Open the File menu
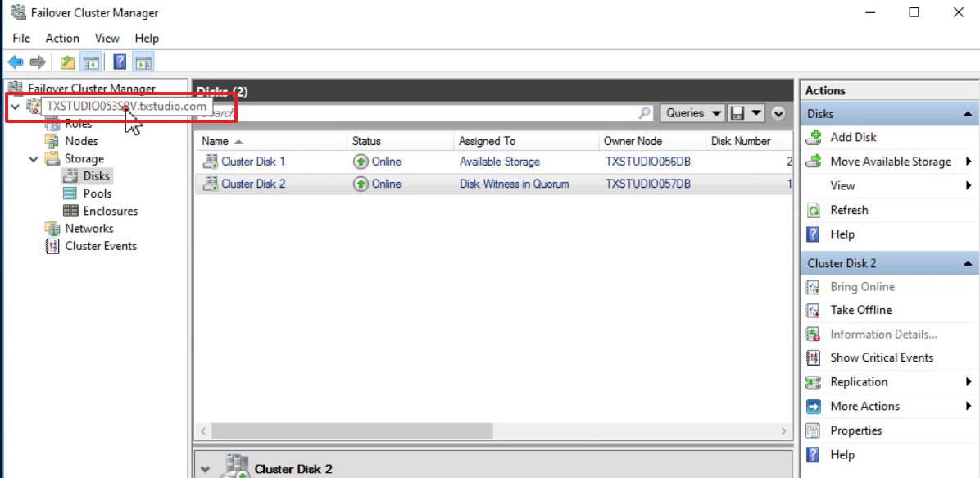The height and width of the screenshot is (478, 980). coord(21,39)
